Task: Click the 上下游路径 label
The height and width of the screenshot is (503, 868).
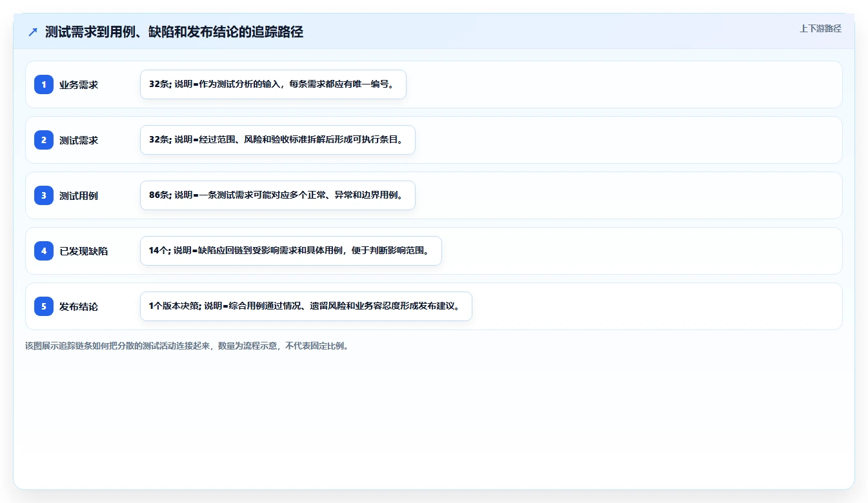Action: pyautogui.click(x=820, y=28)
